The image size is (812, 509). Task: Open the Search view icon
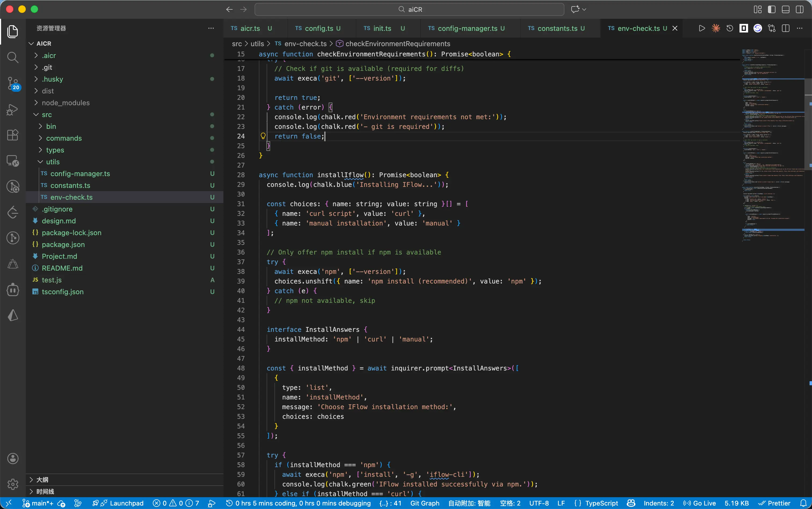point(13,57)
